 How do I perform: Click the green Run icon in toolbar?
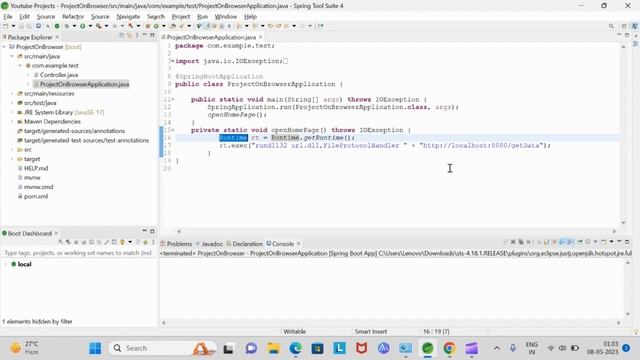click(82, 26)
